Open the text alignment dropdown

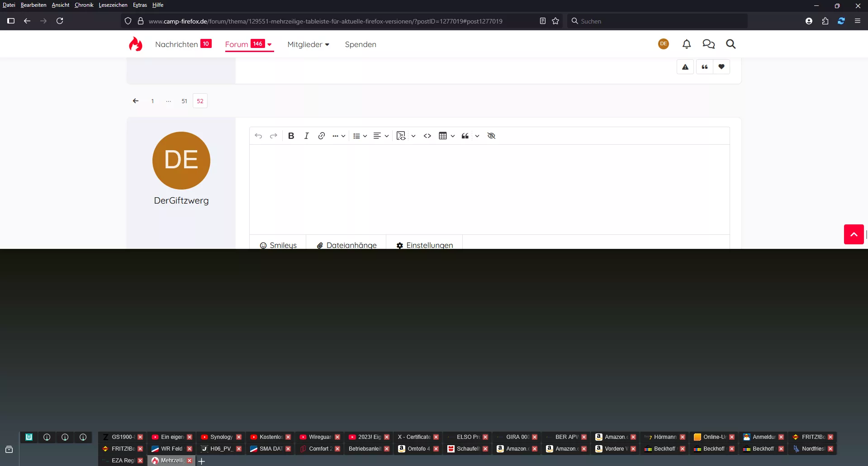click(381, 136)
